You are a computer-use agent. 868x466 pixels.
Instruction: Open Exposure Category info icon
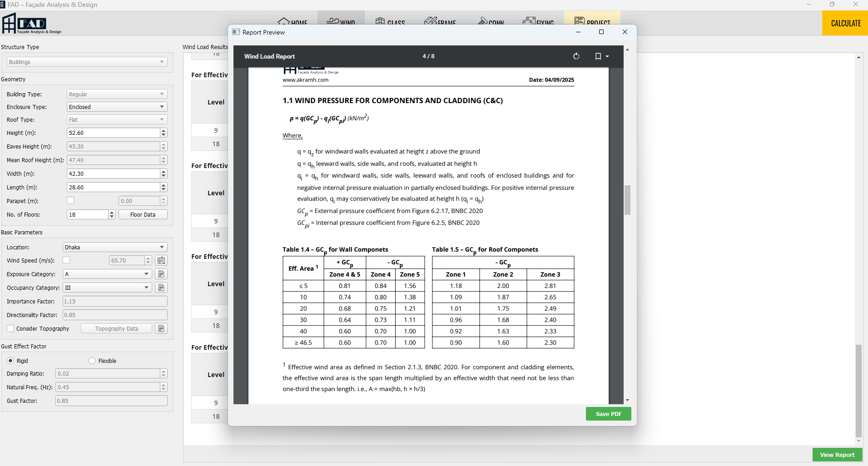click(161, 274)
